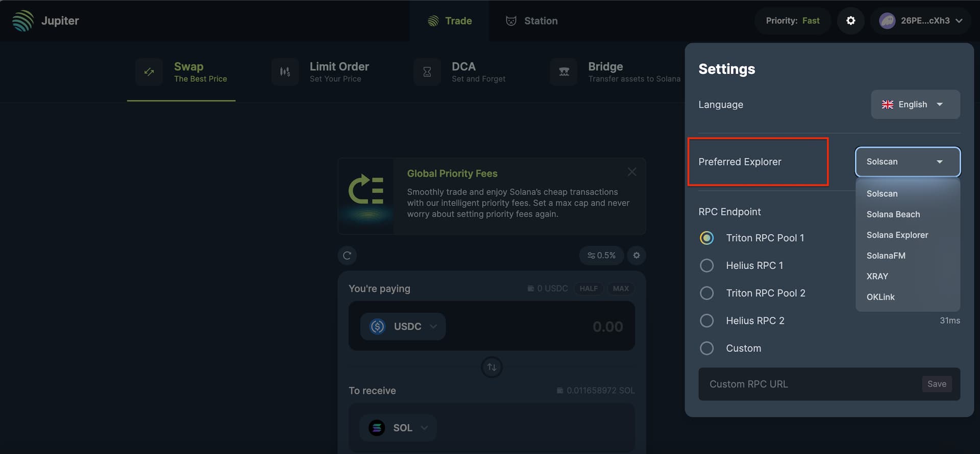Click the wallet avatar icon
The width and height of the screenshot is (980, 454).
[887, 20]
